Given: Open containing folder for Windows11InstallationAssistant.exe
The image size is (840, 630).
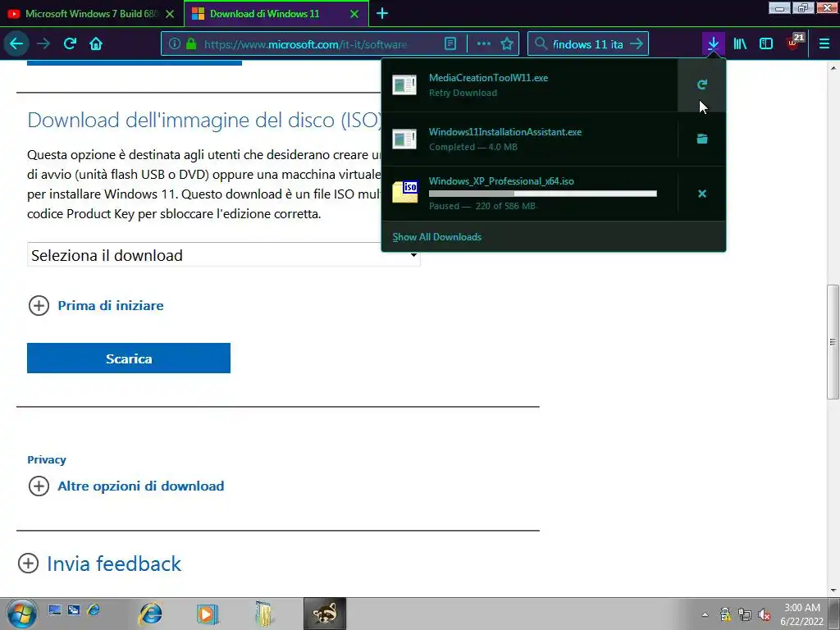Looking at the screenshot, I should [x=702, y=139].
